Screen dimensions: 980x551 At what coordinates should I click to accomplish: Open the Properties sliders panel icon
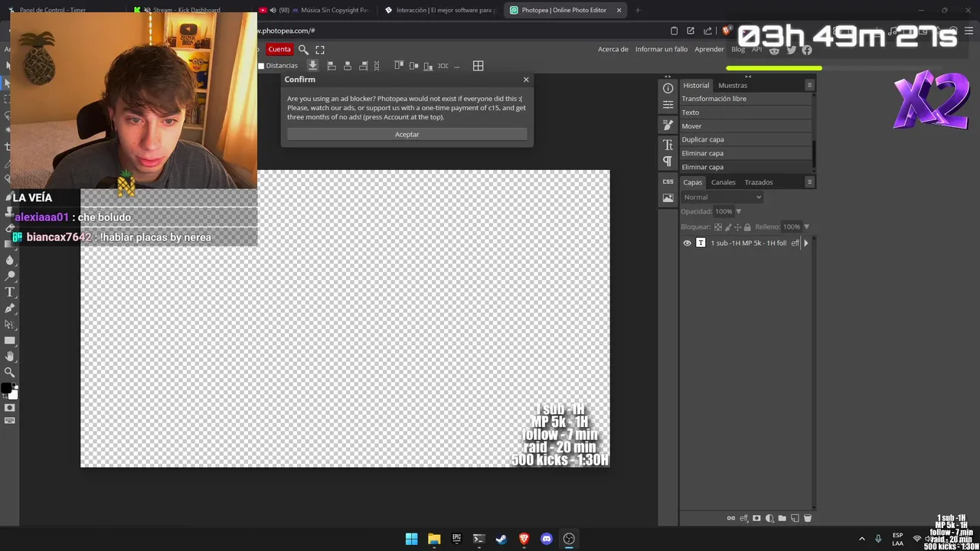coord(668,104)
